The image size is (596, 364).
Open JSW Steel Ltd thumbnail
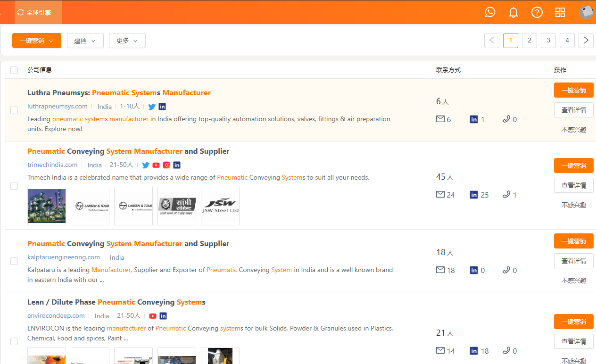click(220, 206)
